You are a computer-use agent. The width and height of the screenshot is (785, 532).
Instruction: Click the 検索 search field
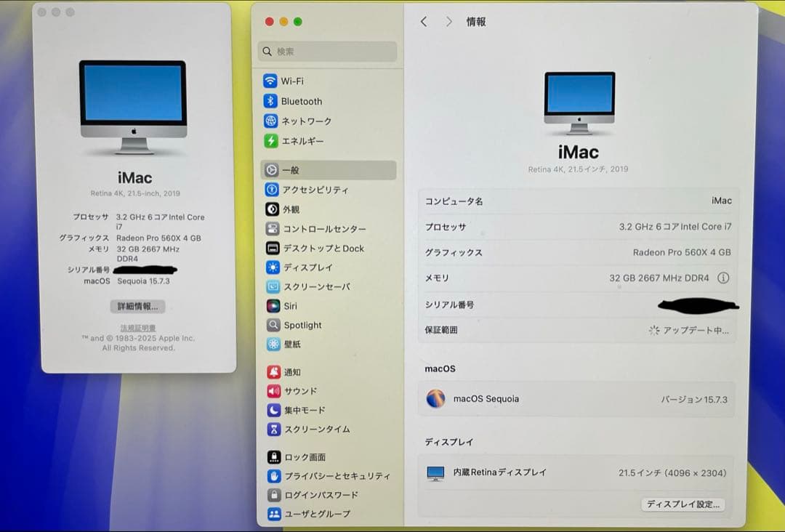pos(326,52)
